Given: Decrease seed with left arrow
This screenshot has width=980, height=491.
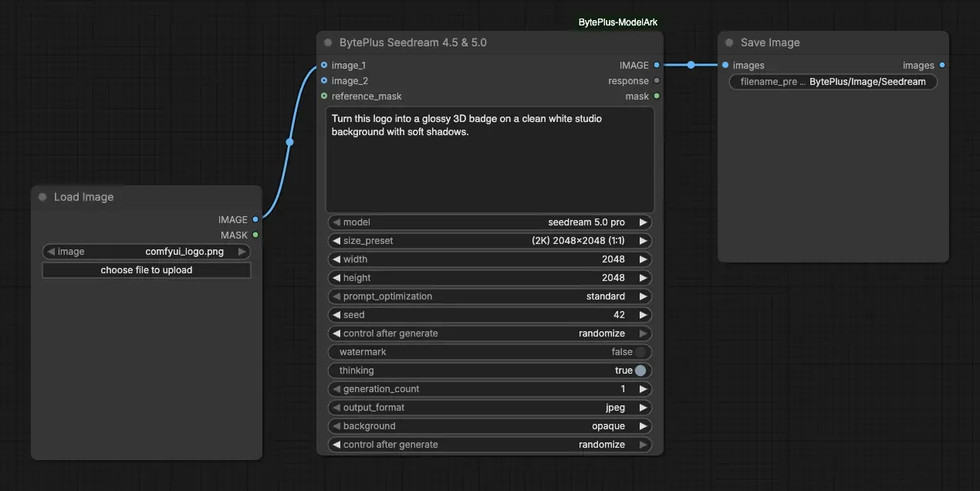Looking at the screenshot, I should (x=336, y=315).
